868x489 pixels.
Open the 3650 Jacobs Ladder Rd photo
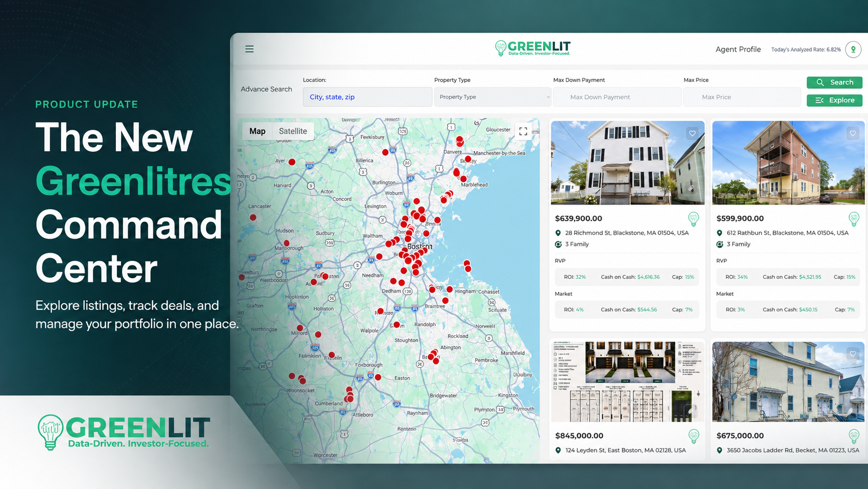point(789,381)
